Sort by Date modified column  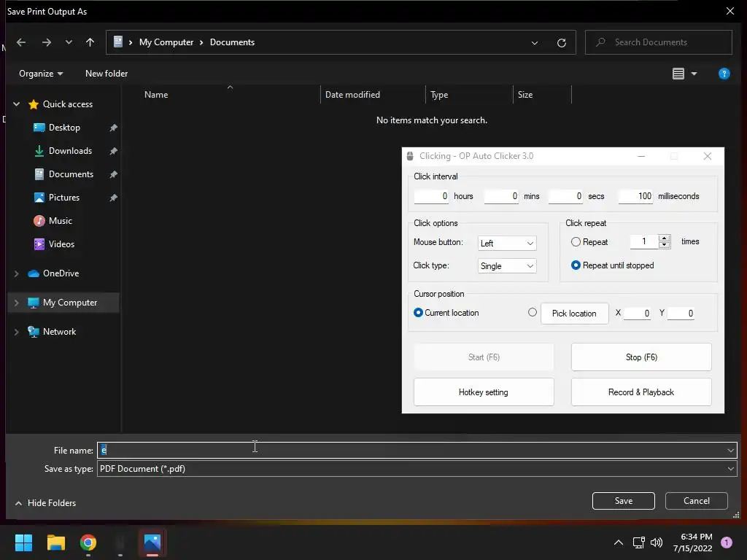click(x=352, y=95)
